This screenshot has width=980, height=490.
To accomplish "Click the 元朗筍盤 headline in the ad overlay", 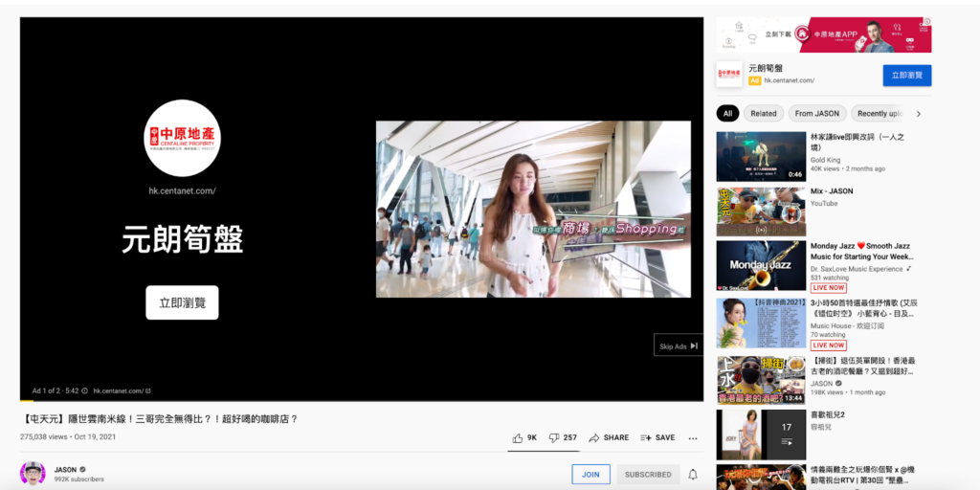I will [x=182, y=238].
